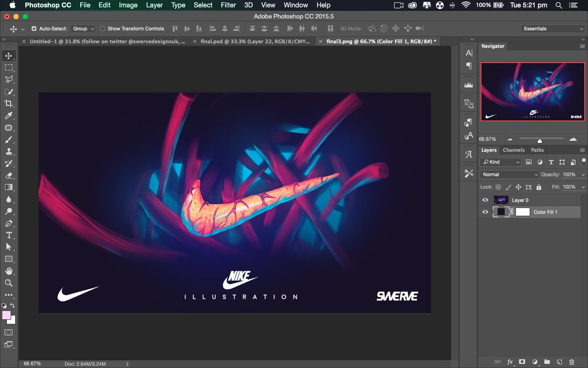Open the Essentials workspace dropdown
This screenshot has width=588, height=368.
(x=553, y=29)
